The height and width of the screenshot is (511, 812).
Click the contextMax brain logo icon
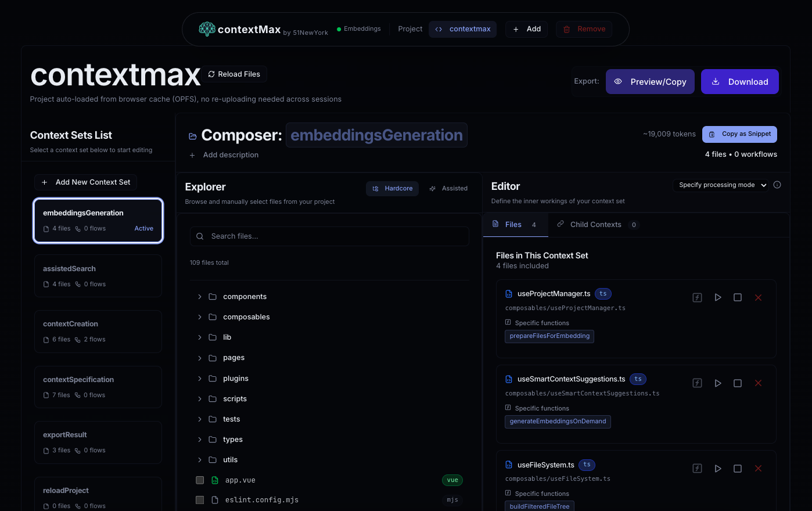pos(207,29)
